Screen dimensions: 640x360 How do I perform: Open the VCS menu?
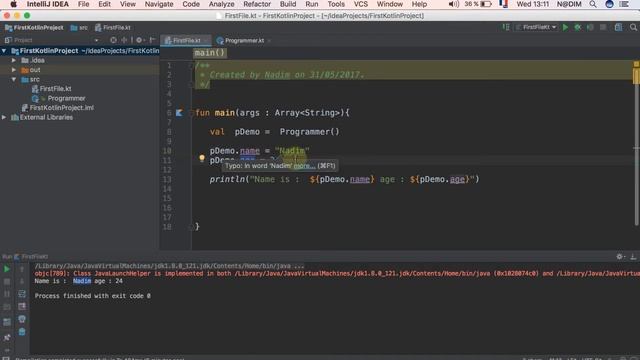[x=360, y=4]
